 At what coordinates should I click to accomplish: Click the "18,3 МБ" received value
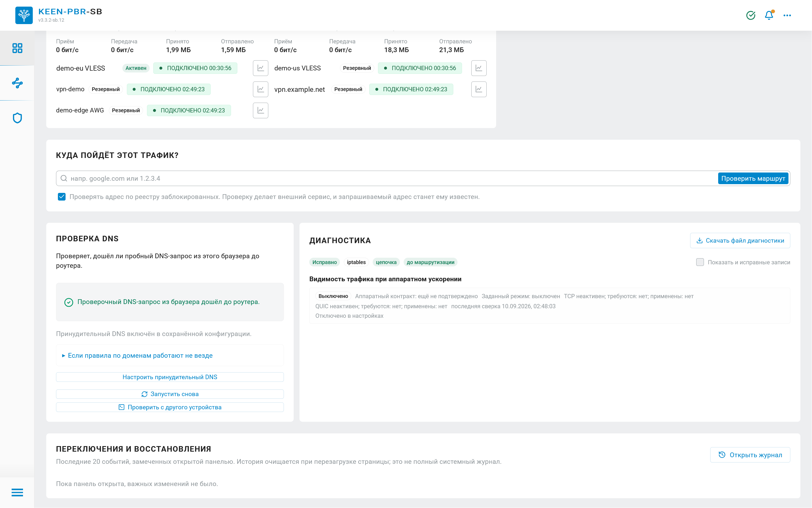(396, 50)
